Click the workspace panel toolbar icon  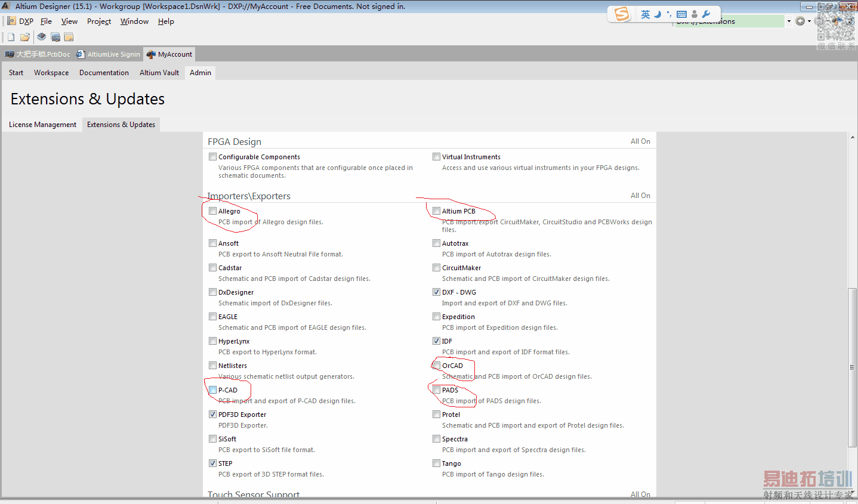coord(69,37)
